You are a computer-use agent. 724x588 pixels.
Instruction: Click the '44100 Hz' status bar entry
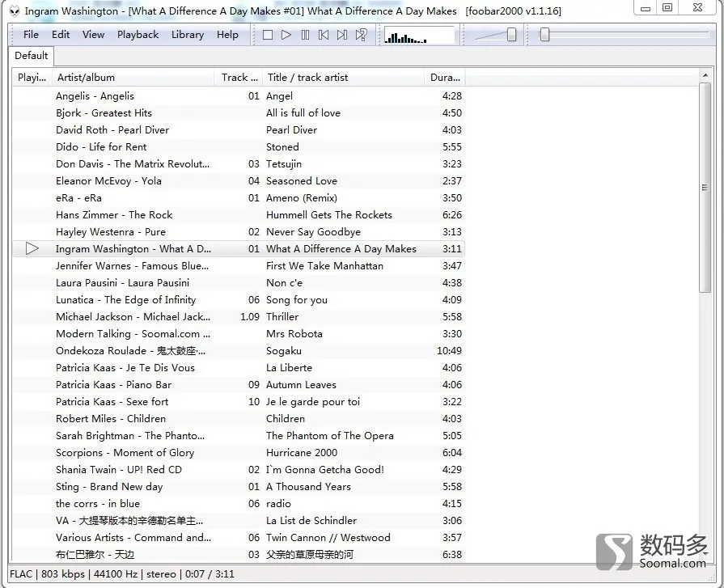point(116,574)
